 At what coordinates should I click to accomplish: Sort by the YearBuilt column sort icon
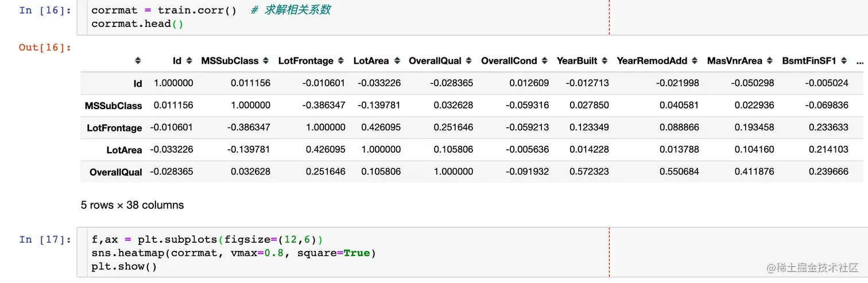605,61
